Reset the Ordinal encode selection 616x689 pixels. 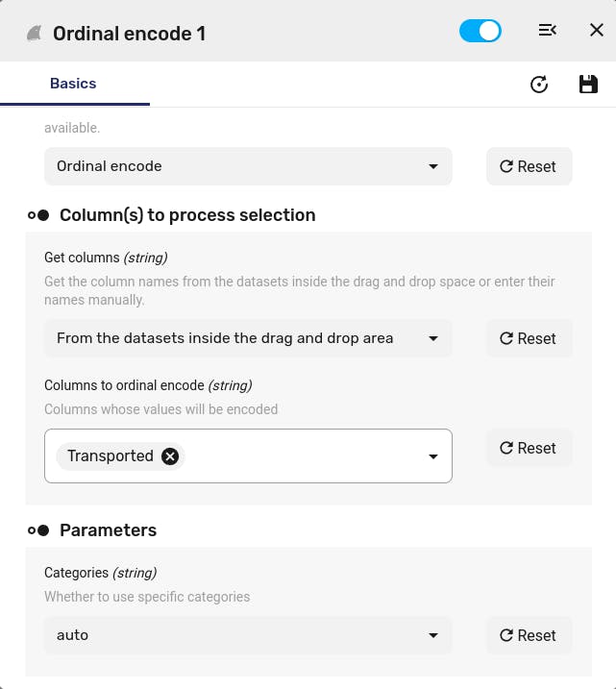[529, 166]
